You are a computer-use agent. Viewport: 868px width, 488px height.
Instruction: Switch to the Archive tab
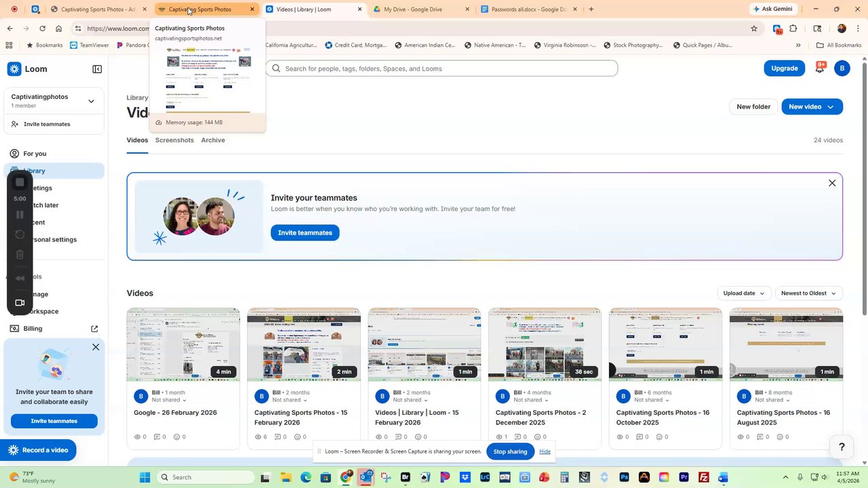click(213, 140)
